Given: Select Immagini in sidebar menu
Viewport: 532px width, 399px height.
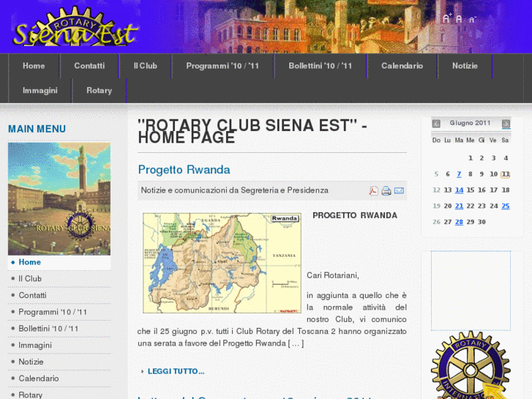Looking at the screenshot, I should pyautogui.click(x=59, y=346).
